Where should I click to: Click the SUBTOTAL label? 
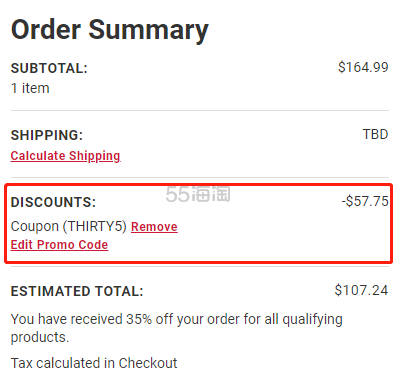coord(49,68)
